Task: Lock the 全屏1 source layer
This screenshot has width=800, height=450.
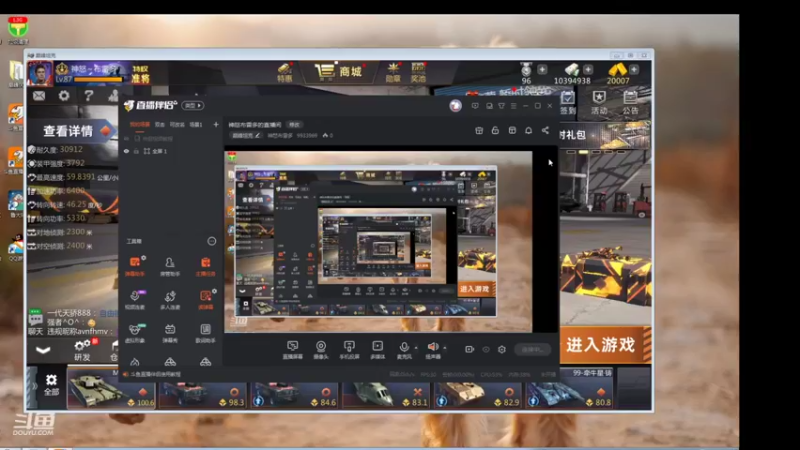Action: 136,151
